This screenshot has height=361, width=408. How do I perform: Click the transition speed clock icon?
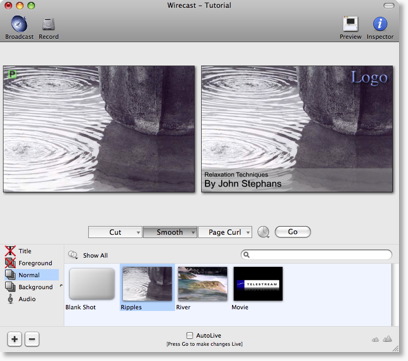263,232
